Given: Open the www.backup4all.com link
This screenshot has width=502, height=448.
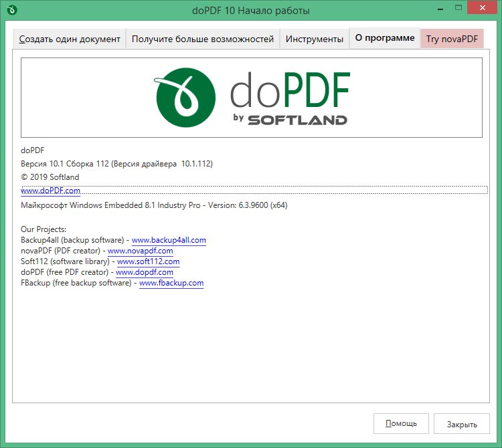Looking at the screenshot, I should (169, 240).
